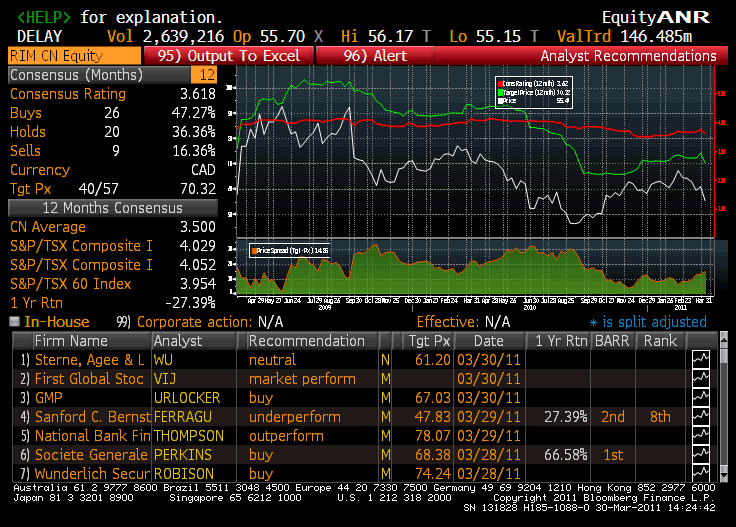Edit the RIM CN Equity ticker field
The width and height of the screenshot is (736, 527).
click(x=74, y=56)
